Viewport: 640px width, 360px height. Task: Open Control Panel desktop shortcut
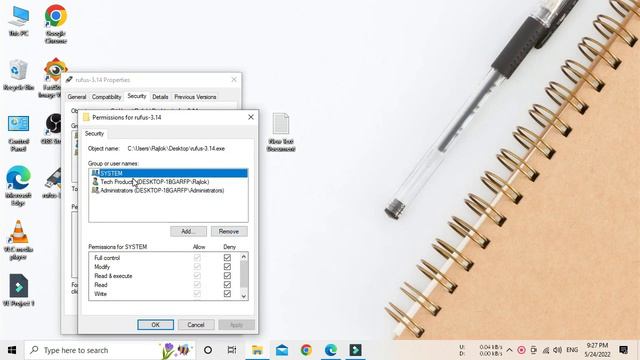[18, 133]
